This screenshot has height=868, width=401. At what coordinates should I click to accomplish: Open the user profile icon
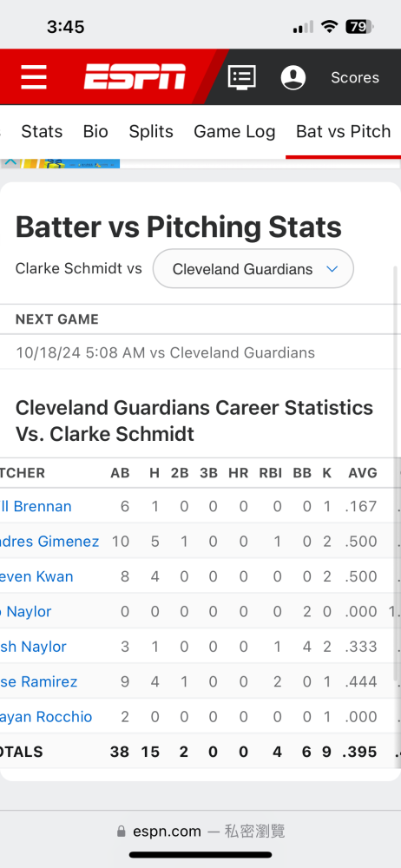(293, 77)
